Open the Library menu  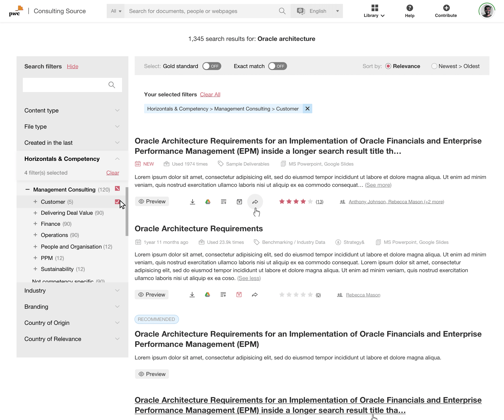pyautogui.click(x=374, y=11)
